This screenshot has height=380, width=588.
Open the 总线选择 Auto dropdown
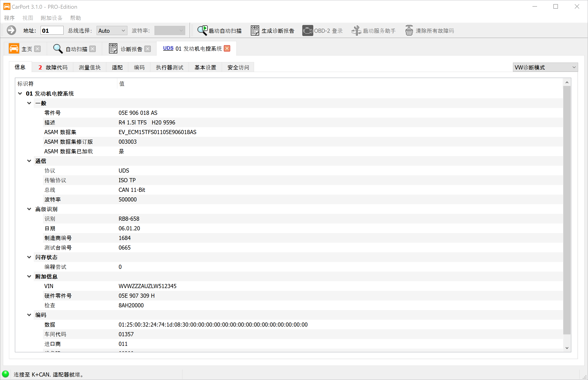click(x=112, y=31)
